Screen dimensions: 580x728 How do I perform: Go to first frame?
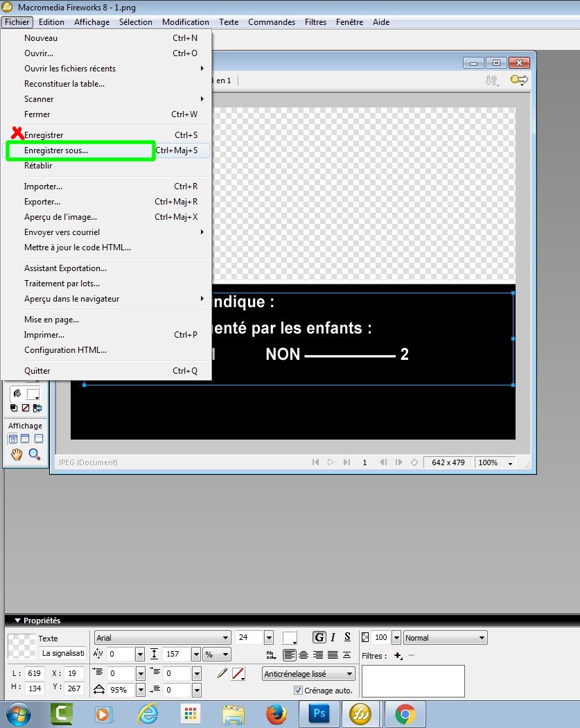point(315,462)
